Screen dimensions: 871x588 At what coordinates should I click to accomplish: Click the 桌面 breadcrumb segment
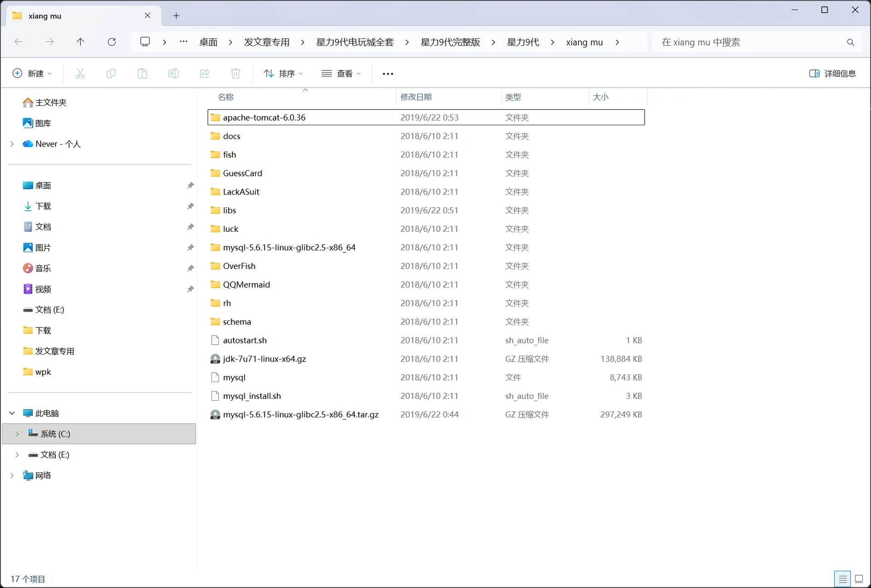point(208,42)
